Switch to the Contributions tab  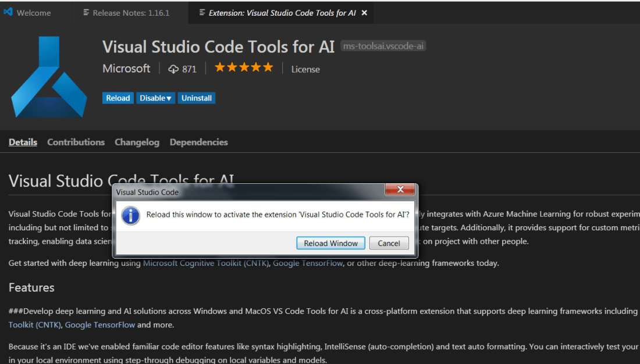[x=76, y=142]
